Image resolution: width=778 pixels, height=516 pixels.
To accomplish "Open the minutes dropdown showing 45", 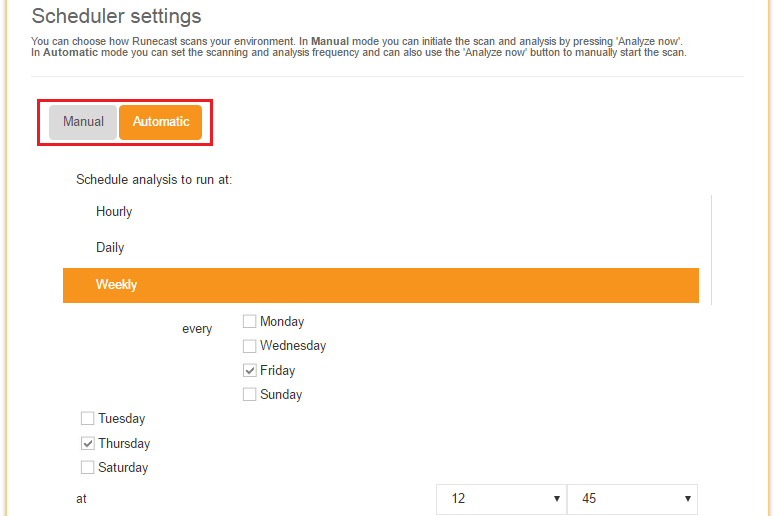I will [631, 499].
